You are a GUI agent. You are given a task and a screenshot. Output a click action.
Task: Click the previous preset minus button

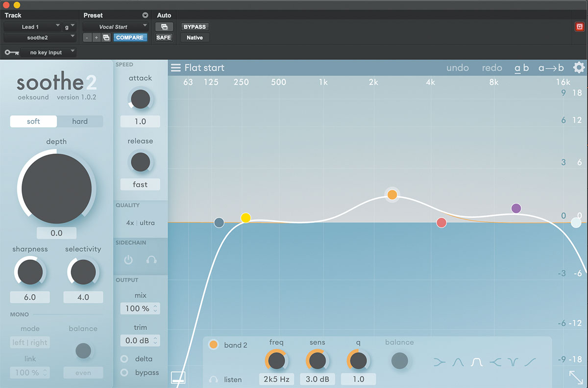tap(87, 37)
